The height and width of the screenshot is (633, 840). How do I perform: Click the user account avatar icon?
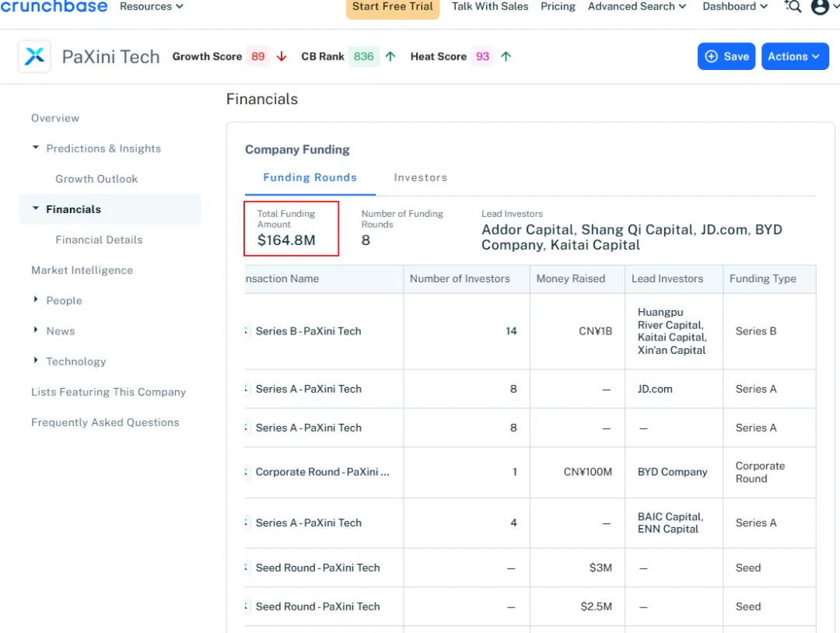820,7
